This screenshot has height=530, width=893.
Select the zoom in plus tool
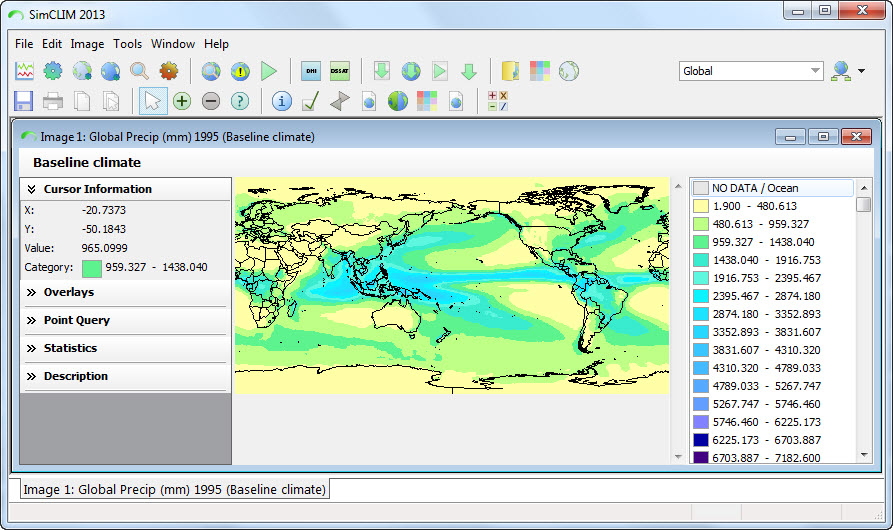(182, 101)
